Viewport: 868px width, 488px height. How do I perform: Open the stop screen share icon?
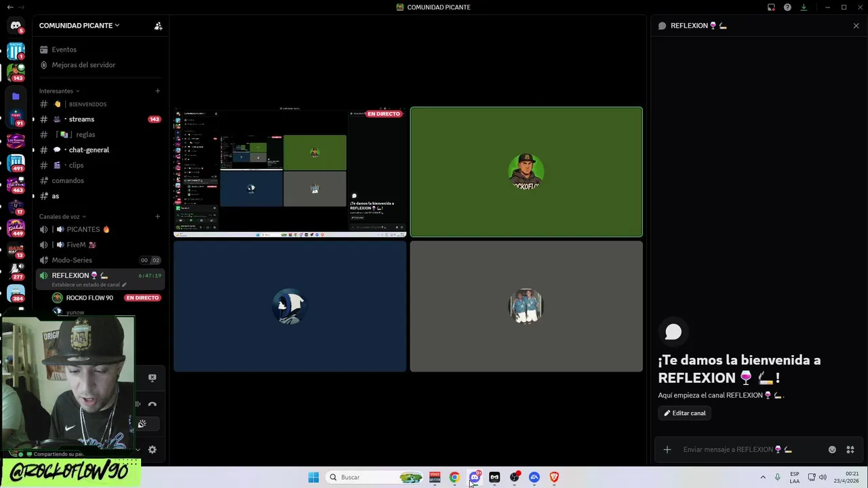click(152, 378)
